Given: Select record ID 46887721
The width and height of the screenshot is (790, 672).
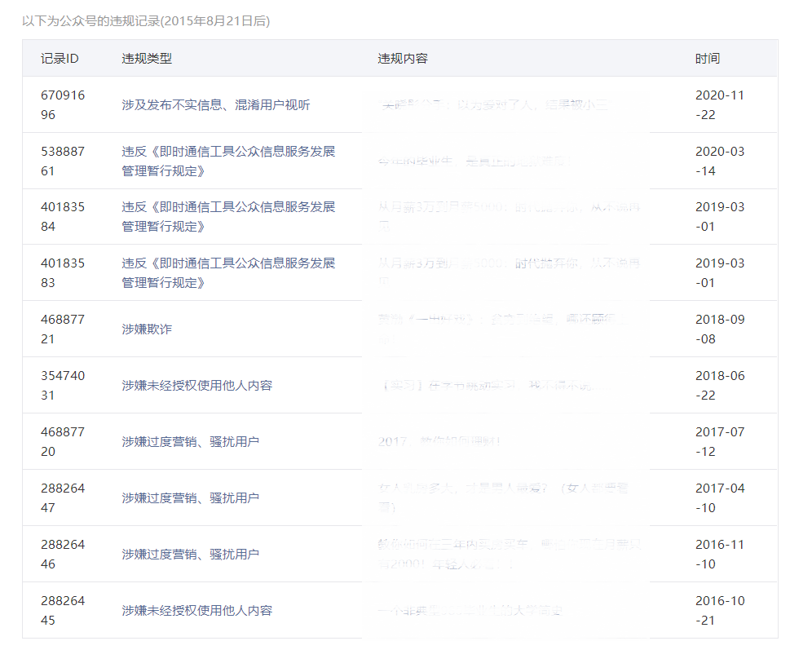Looking at the screenshot, I should [x=63, y=329].
